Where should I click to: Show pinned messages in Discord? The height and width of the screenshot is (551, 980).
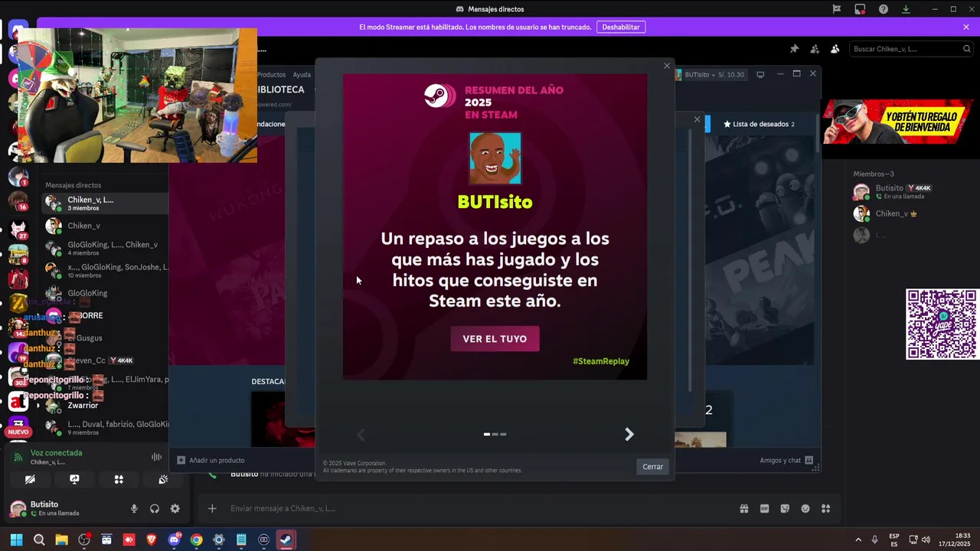(x=795, y=49)
